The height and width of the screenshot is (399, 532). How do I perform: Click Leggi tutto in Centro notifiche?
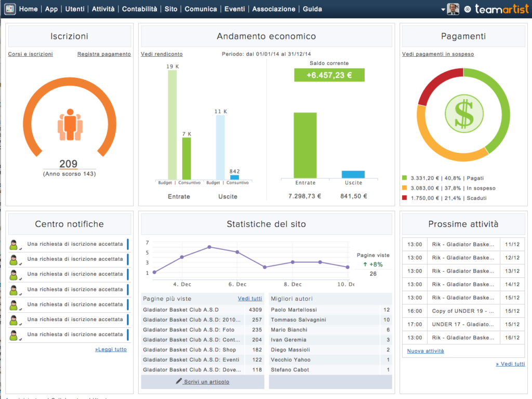tap(111, 350)
